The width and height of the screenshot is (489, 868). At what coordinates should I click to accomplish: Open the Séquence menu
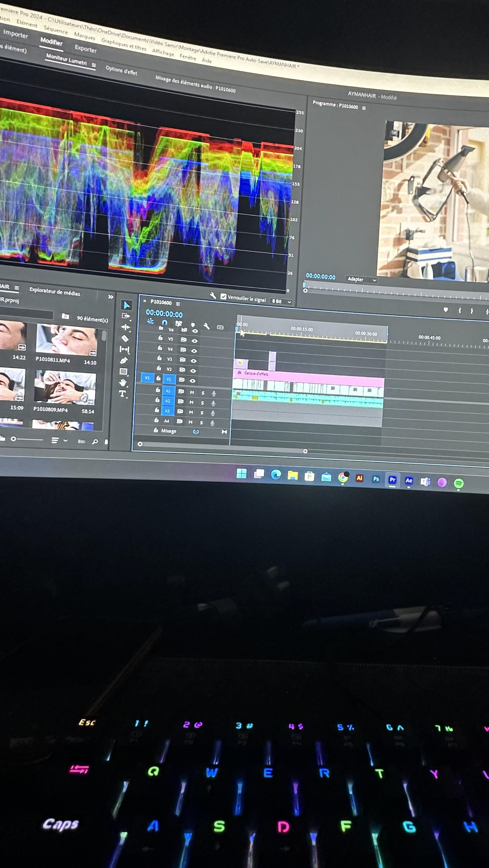click(x=56, y=30)
